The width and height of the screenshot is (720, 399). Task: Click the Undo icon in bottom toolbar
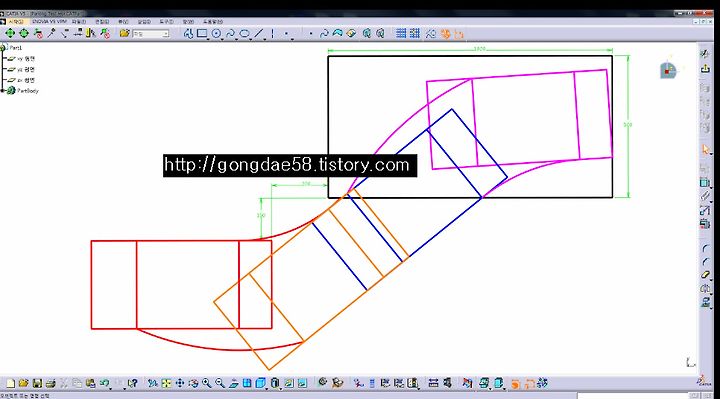(x=104, y=383)
